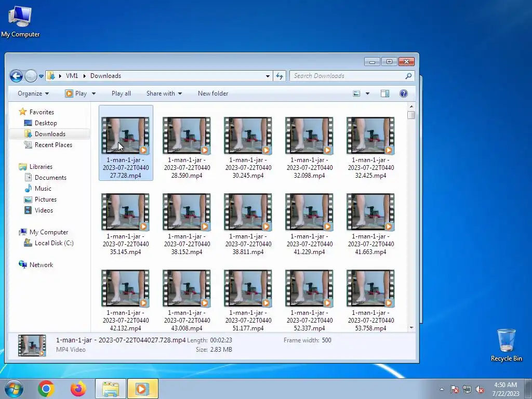Screen dimensions: 532x399
Task: Select the video ending 41.663.mp4
Action: tap(370, 224)
